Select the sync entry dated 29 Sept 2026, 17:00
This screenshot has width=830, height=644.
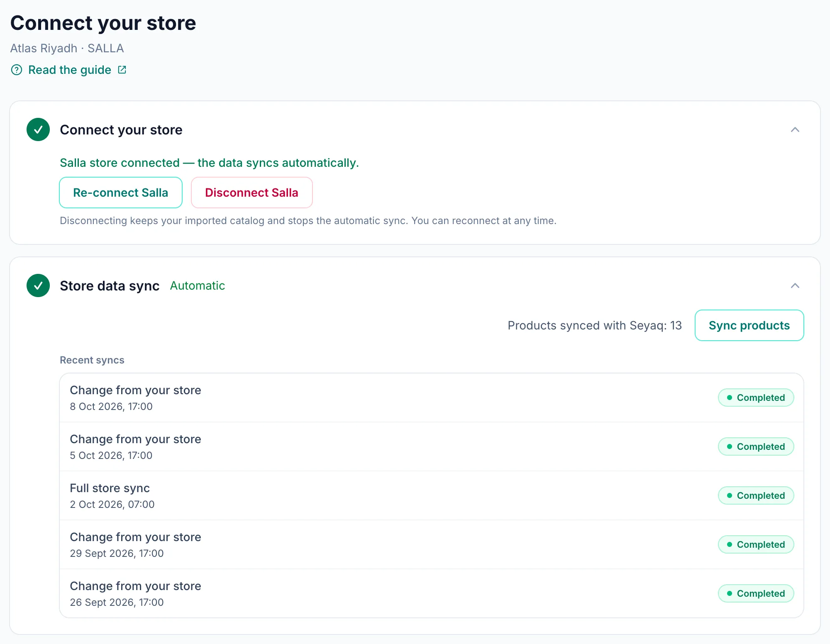pyautogui.click(x=432, y=544)
